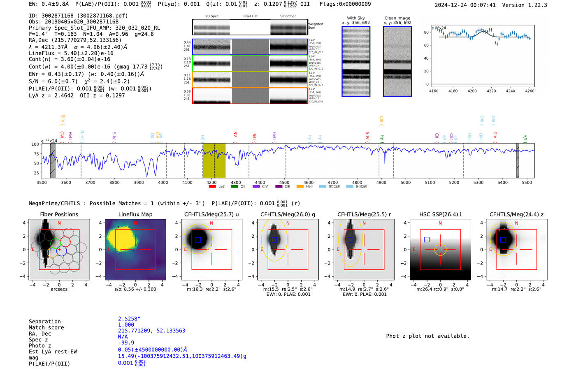This screenshot has height=392, width=576.
Task: Click 'Primary Spec_Slot_IFU_AMP' line
Action: tap(94, 28)
